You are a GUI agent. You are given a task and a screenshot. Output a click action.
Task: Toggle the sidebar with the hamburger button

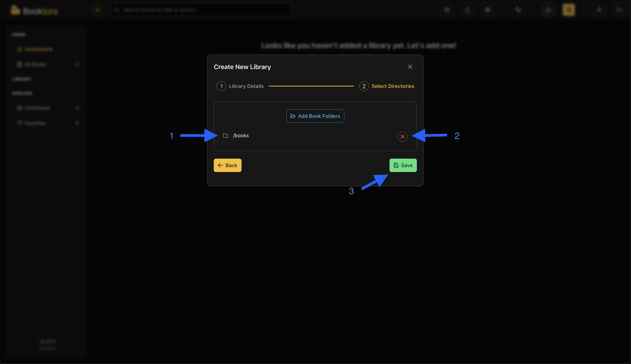[98, 10]
